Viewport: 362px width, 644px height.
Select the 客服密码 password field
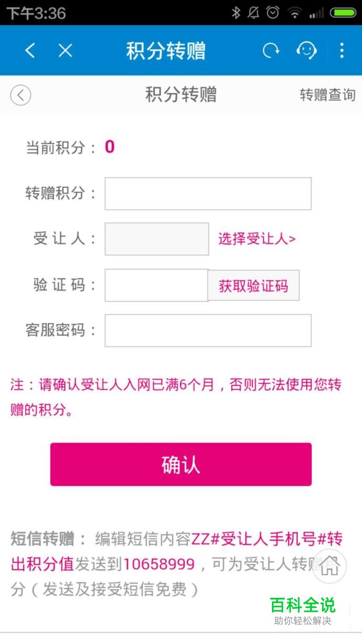[x=208, y=330]
